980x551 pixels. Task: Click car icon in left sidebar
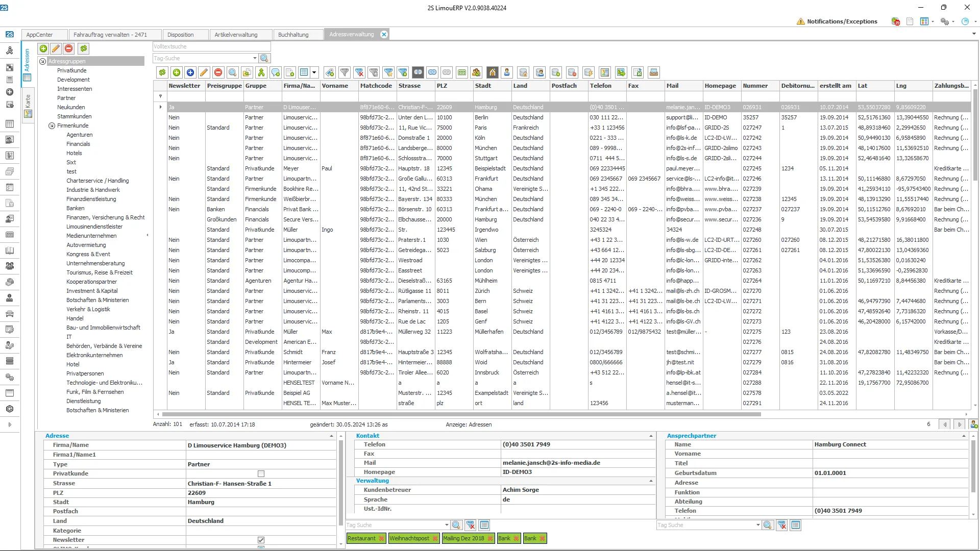(9, 313)
